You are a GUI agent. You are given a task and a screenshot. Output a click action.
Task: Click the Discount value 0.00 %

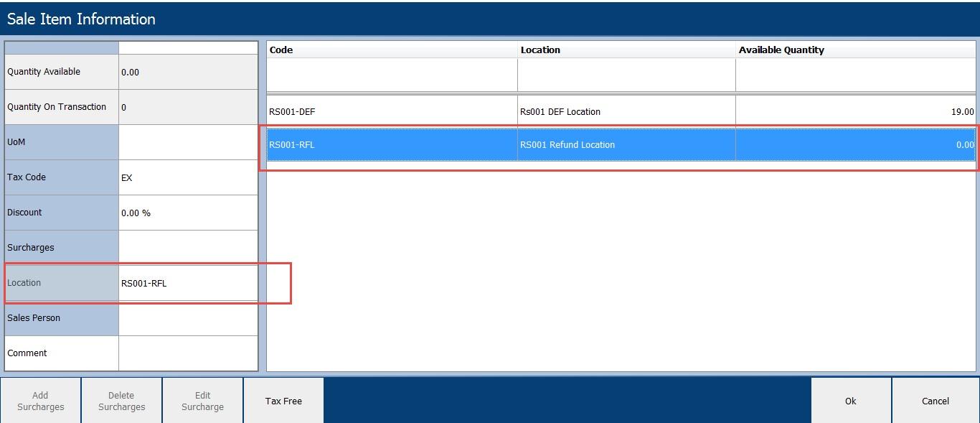pos(188,213)
